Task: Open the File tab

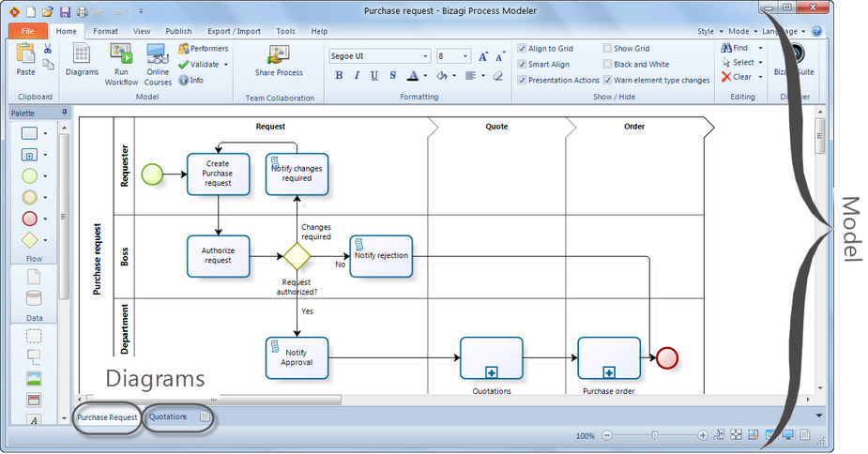Action: pyautogui.click(x=27, y=32)
